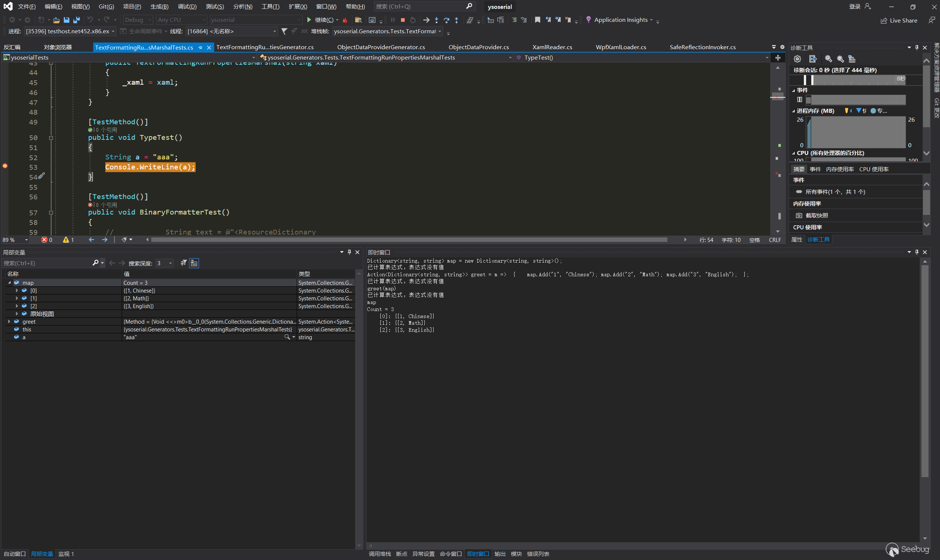Viewport: 940px width, 560px height.
Task: Click the Continue debugging play button
Action: click(x=309, y=20)
